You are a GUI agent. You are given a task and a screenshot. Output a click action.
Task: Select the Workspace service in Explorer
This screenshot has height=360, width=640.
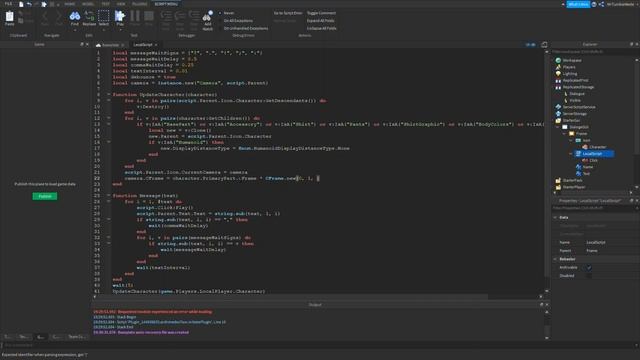[x=572, y=60]
